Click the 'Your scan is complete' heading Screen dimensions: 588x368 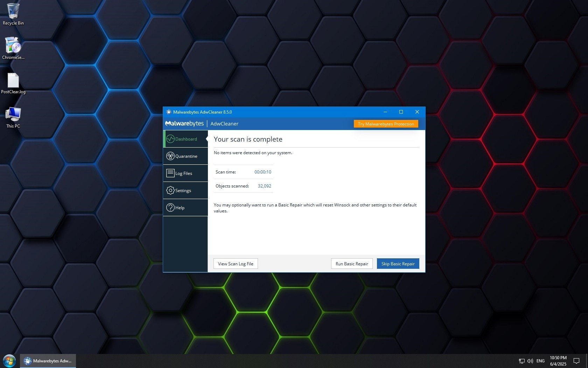point(248,139)
